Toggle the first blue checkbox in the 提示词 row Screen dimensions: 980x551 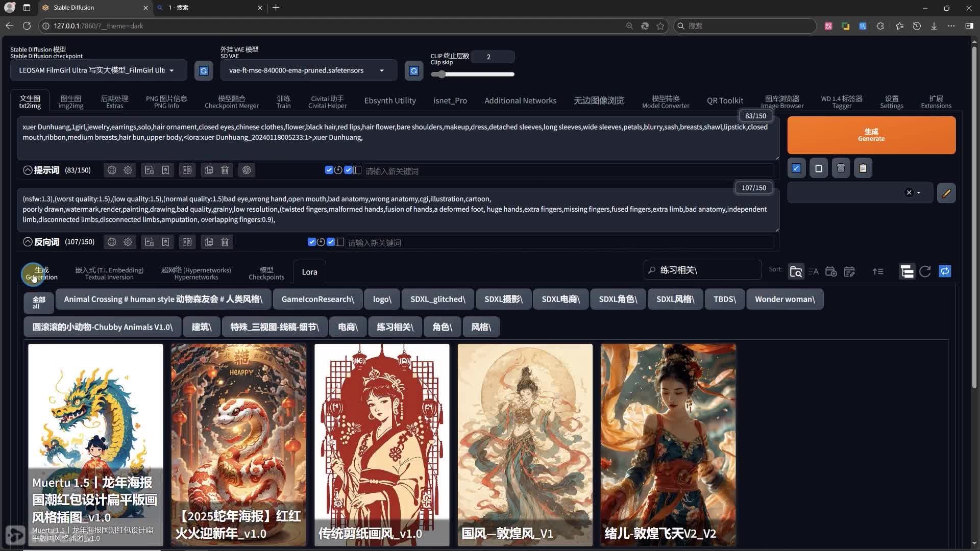(329, 170)
